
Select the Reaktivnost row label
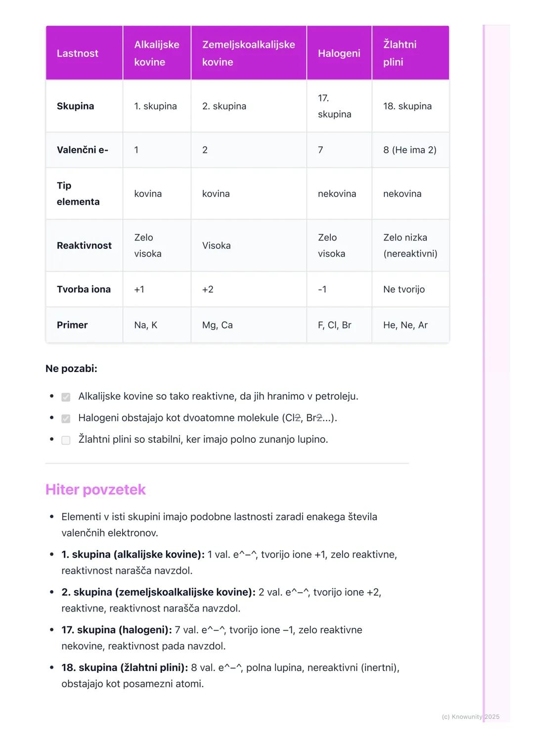[x=84, y=245]
